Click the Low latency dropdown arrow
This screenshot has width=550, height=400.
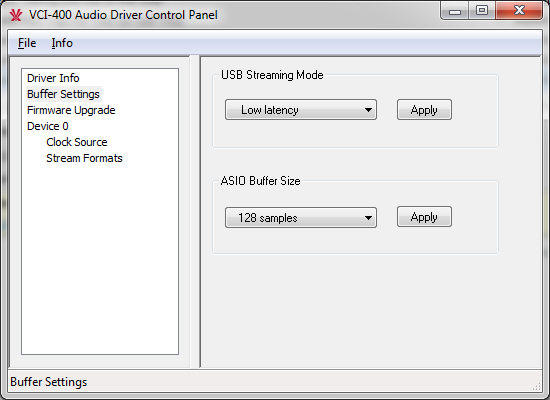368,110
